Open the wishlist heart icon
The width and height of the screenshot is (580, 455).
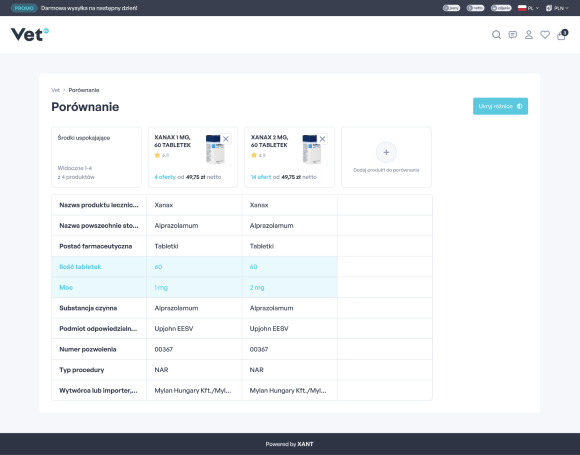[545, 35]
